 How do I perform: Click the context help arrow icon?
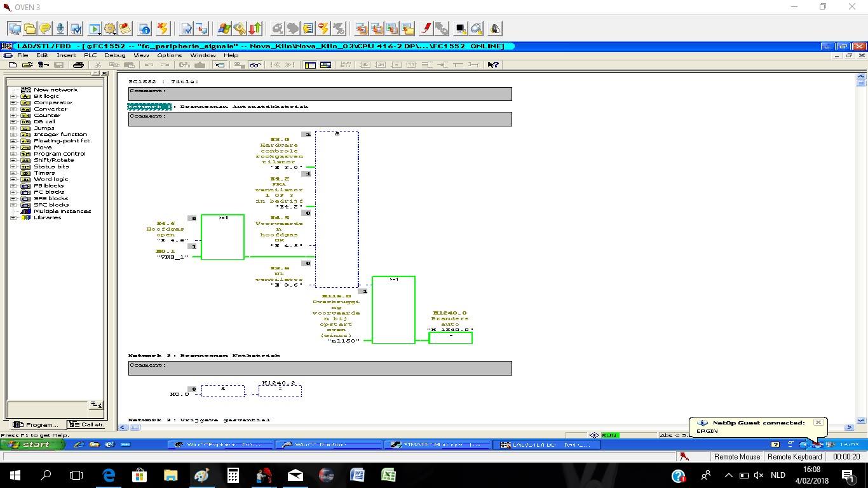(x=493, y=65)
